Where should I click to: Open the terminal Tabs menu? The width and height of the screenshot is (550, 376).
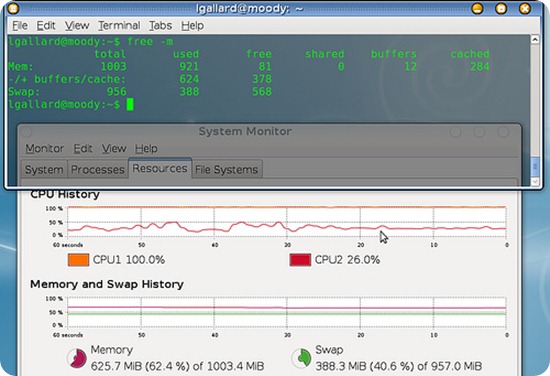[160, 26]
